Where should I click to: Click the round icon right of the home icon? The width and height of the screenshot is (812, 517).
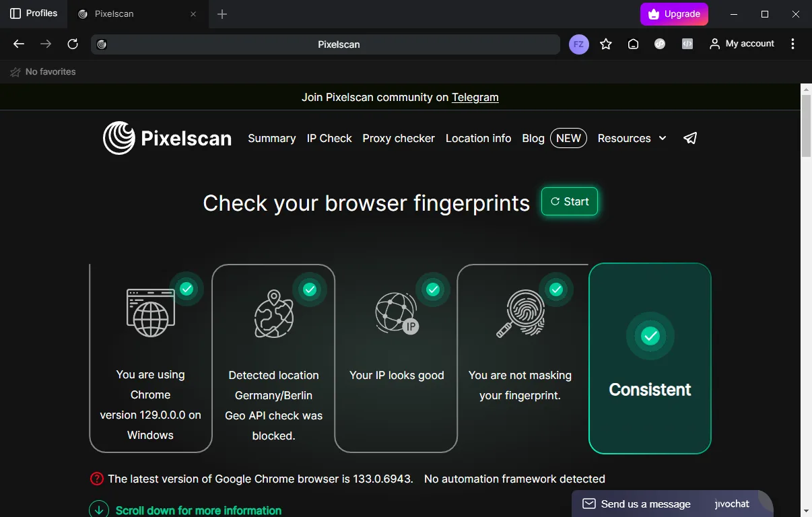pos(660,44)
